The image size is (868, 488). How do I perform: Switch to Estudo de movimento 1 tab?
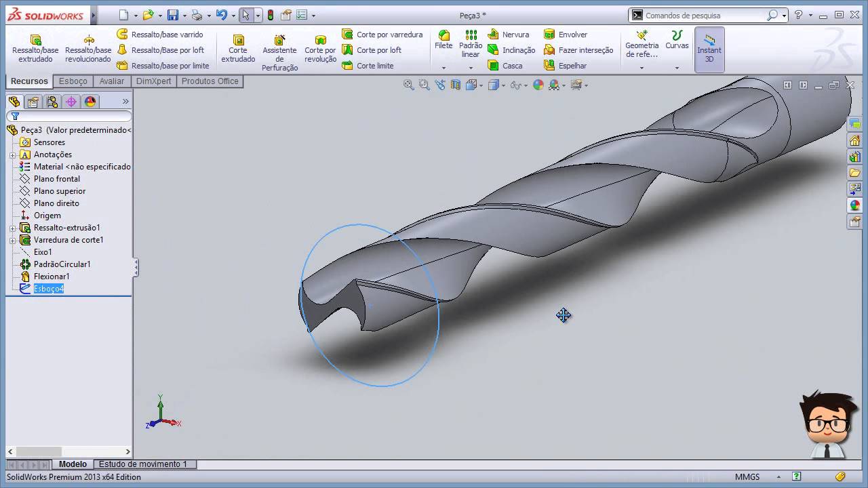(x=143, y=464)
